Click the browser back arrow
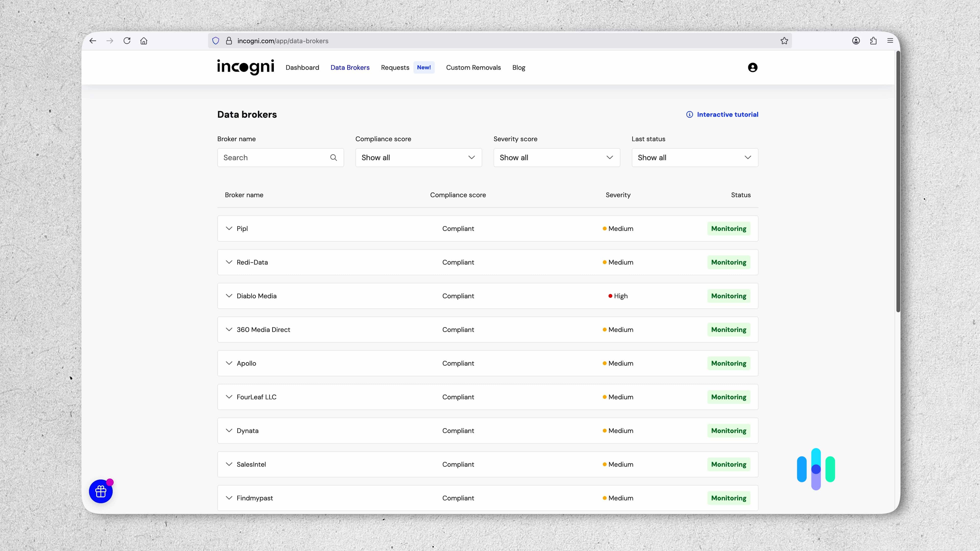980x551 pixels. [93, 41]
